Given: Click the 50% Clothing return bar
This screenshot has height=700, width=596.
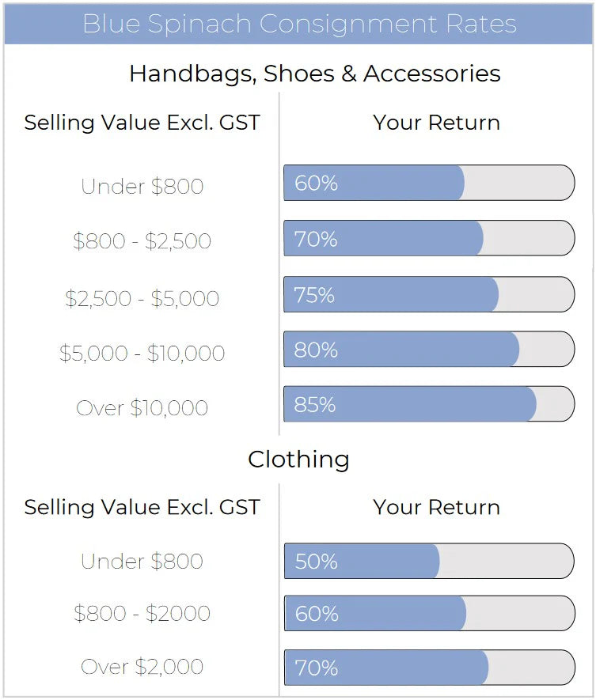Looking at the screenshot, I should [429, 561].
